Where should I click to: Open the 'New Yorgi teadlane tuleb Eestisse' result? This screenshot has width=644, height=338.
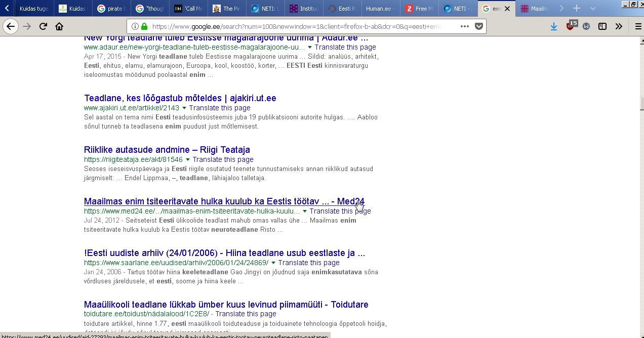click(226, 38)
